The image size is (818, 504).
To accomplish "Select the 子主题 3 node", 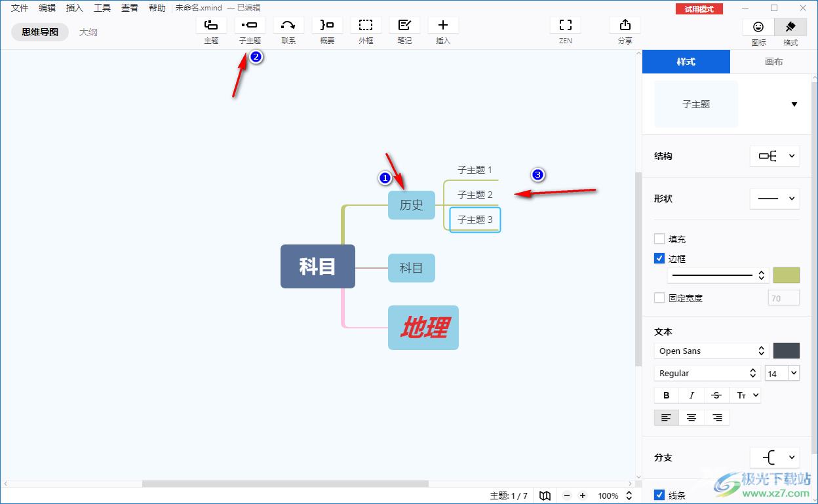I will (475, 220).
